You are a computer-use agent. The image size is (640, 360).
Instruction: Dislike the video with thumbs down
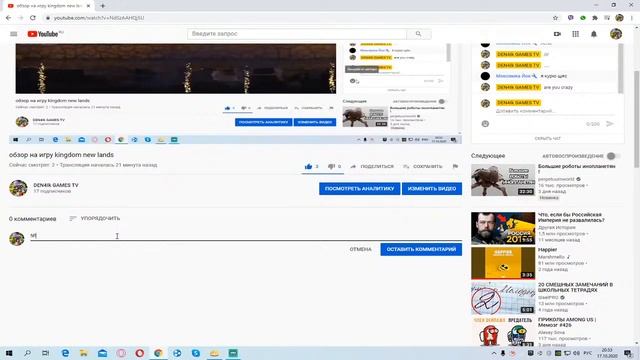[331, 166]
